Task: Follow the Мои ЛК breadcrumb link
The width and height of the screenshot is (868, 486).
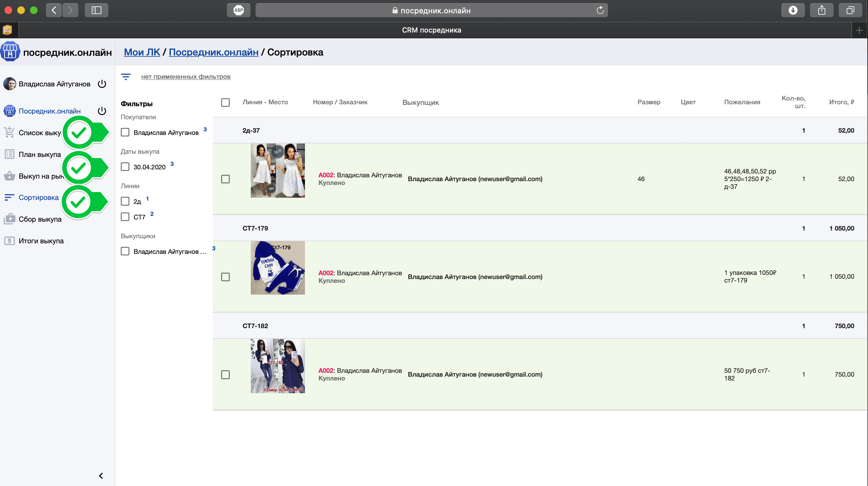Action: [142, 52]
